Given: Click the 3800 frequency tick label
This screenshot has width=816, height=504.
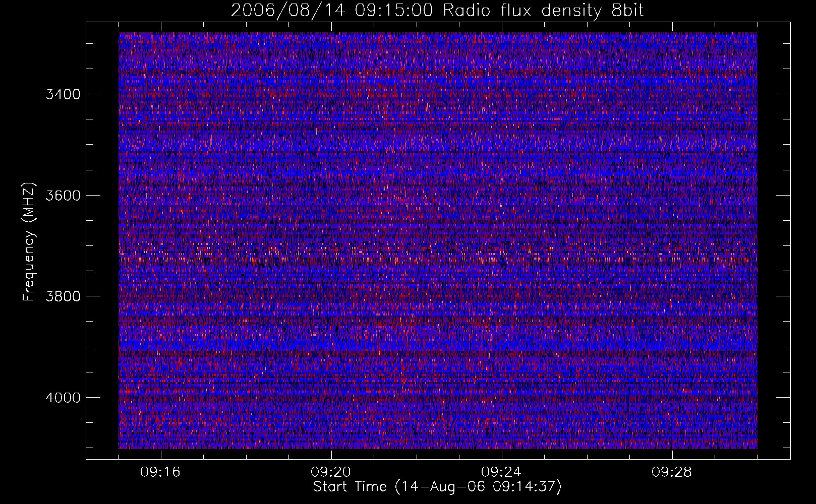Looking at the screenshot, I should 63,296.
